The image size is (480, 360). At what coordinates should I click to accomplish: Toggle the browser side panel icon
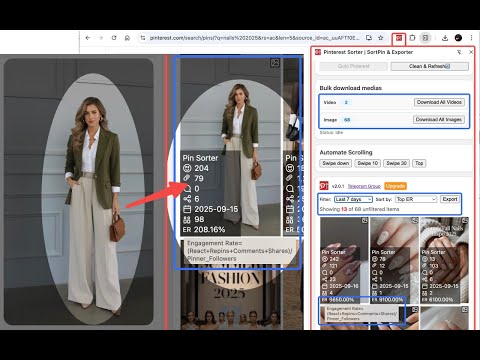(426, 38)
